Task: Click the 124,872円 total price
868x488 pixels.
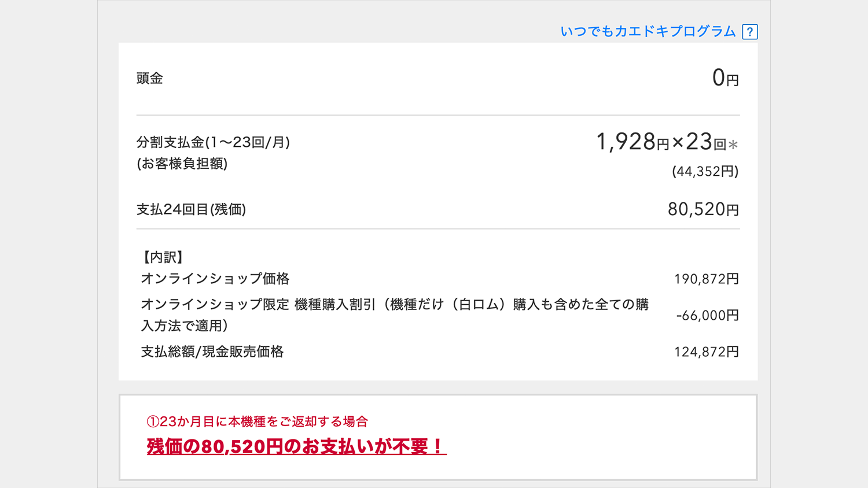Action: (706, 352)
